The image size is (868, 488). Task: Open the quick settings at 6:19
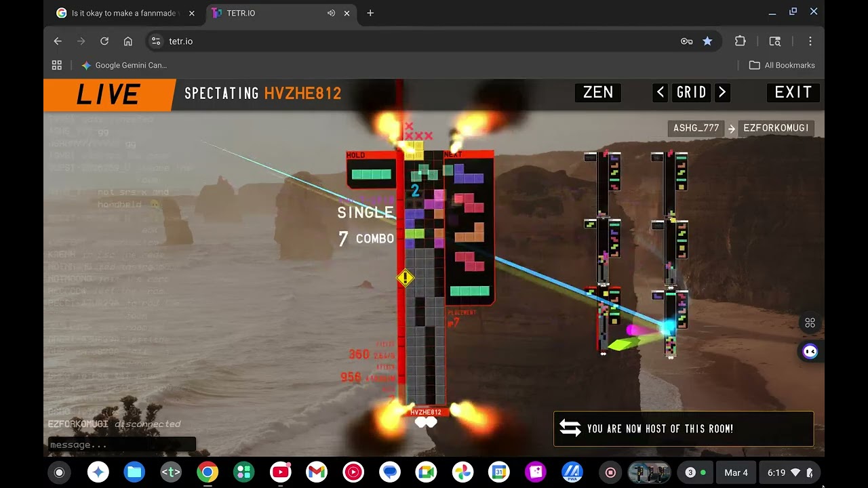790,472
